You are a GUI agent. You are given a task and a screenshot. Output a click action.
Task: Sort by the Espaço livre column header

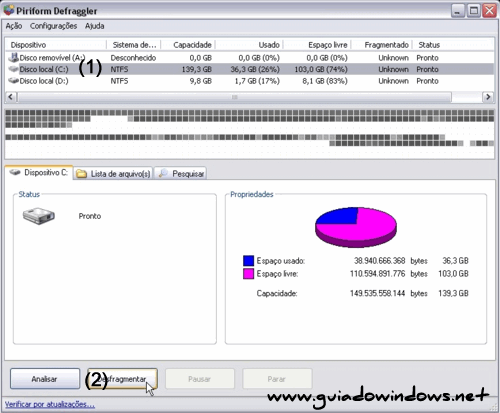tap(317, 45)
